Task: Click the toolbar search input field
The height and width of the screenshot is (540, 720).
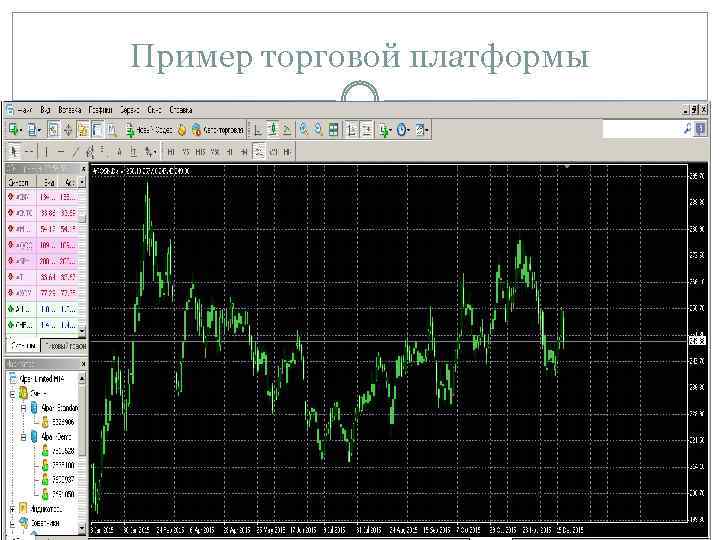Action: 642,129
